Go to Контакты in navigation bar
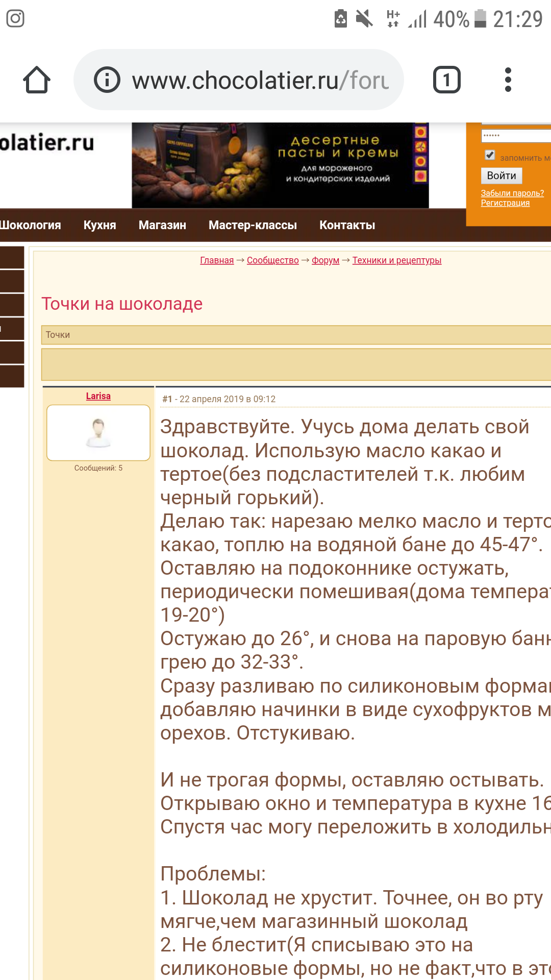Viewport: 551px width, 980px height. 347,225
